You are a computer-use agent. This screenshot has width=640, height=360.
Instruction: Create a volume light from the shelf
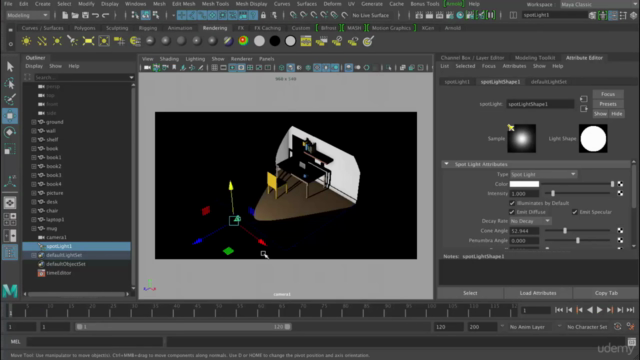[104, 41]
